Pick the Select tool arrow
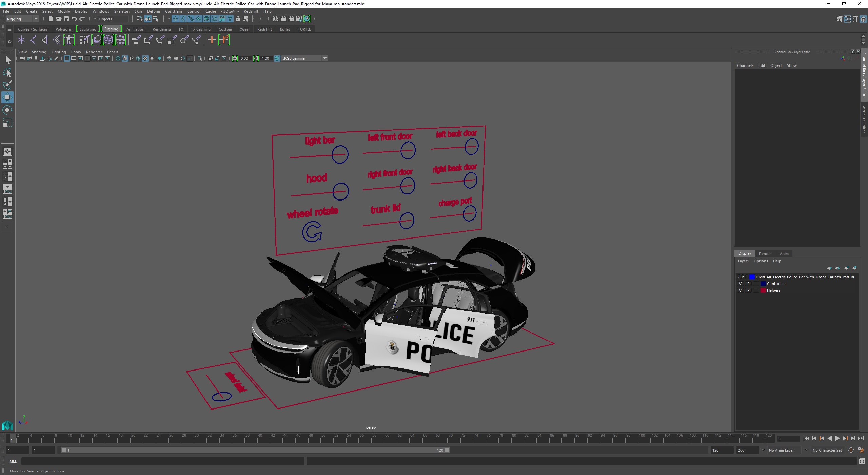Image resolution: width=868 pixels, height=475 pixels. [7, 60]
